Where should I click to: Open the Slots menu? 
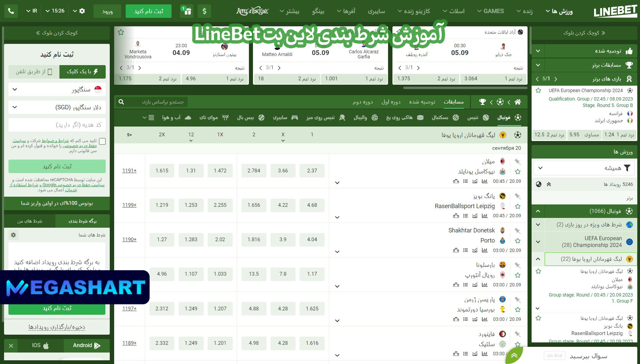click(x=453, y=11)
